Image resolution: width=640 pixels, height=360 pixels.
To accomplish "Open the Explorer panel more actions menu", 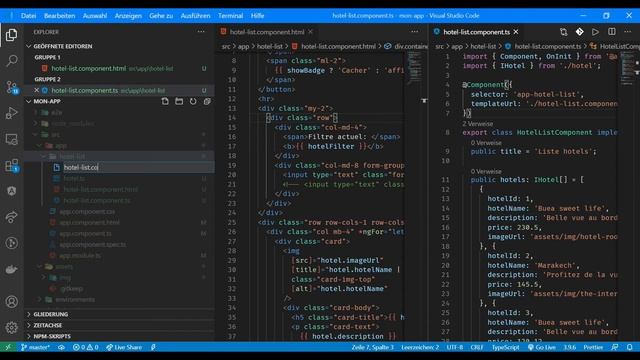I will [x=201, y=32].
